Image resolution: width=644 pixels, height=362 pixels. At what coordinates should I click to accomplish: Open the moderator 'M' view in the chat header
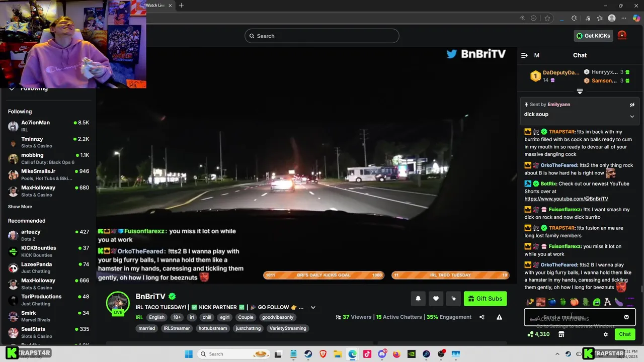tap(537, 55)
